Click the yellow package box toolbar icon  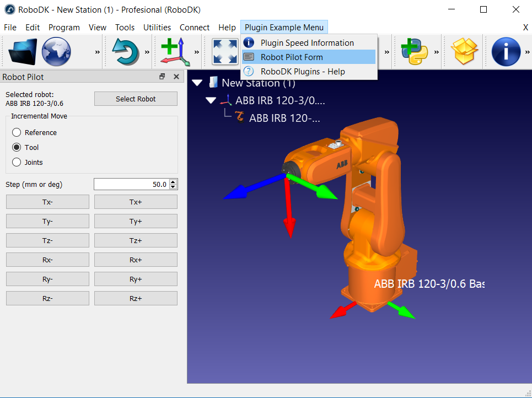464,52
